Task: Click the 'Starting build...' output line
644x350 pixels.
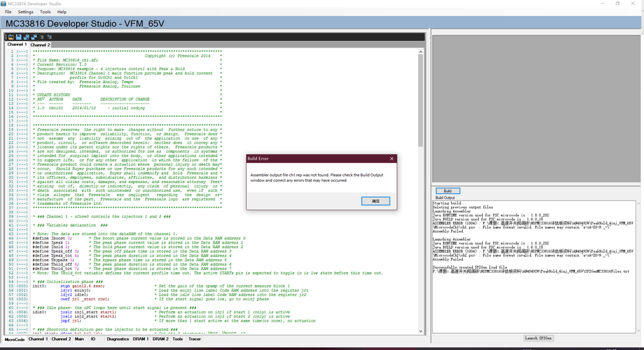Action: coord(449,203)
